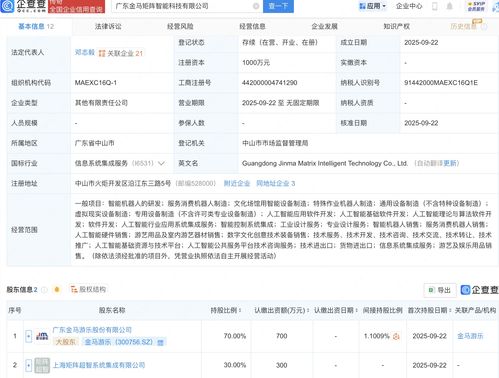Click the icon after the 300756.SZ stock tag

point(160,342)
